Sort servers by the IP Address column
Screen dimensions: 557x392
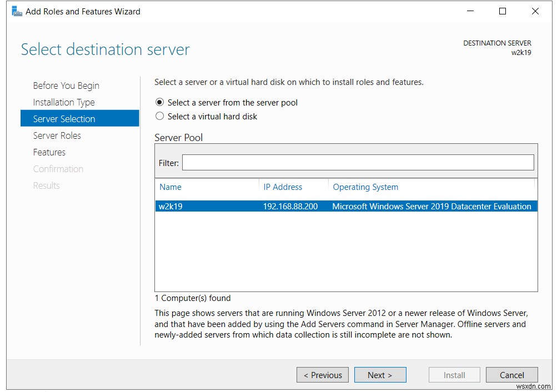[x=283, y=187]
